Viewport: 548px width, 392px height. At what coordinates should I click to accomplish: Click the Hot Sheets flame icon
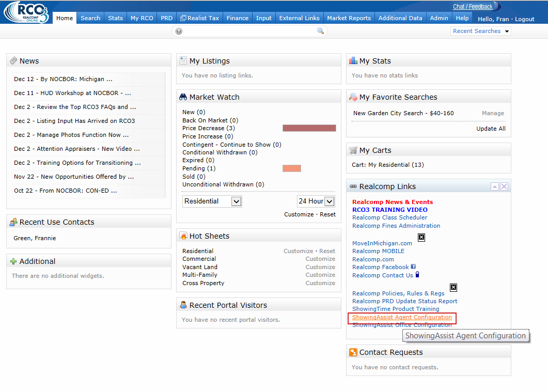click(x=183, y=236)
